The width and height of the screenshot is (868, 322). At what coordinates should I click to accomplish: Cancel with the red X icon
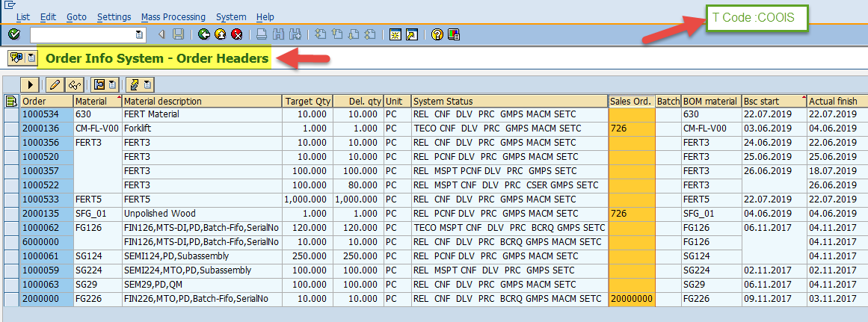(x=237, y=34)
